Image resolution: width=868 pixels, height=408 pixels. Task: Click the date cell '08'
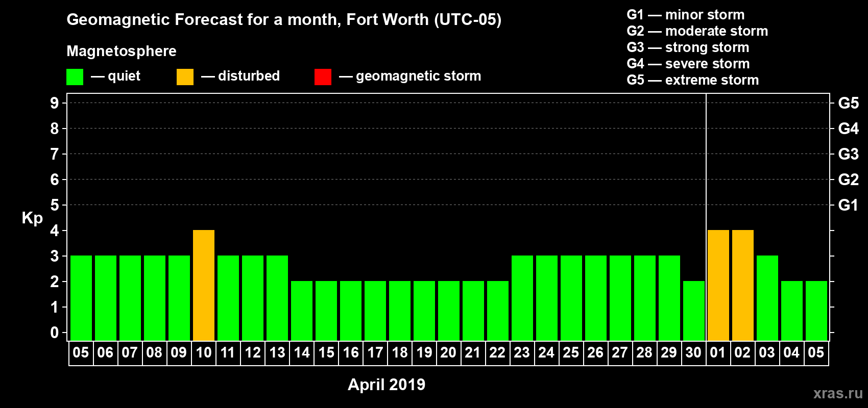(155, 353)
